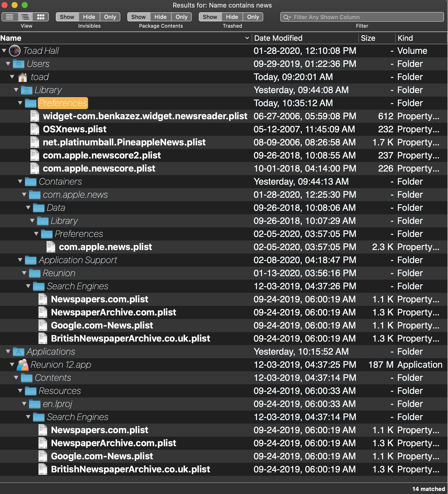448x494 pixels.
Task: Collapse the en.lproj folder triangle
Action: tap(24, 404)
